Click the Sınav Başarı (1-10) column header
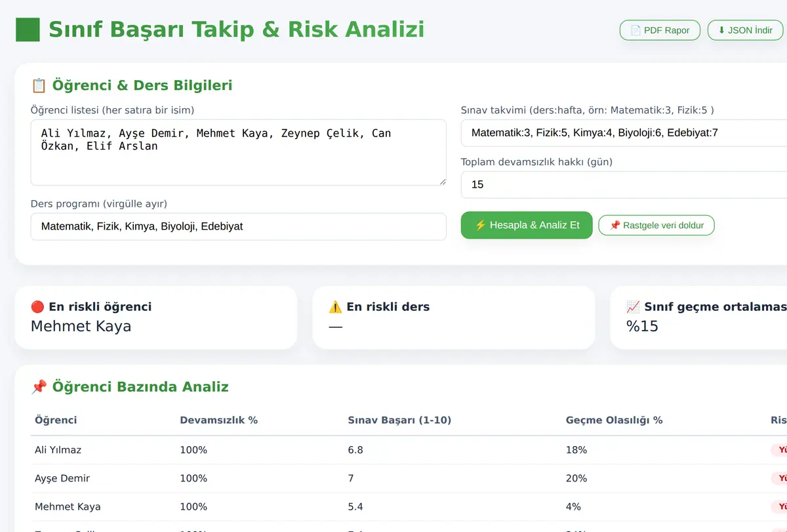This screenshot has height=532, width=787. (x=399, y=420)
